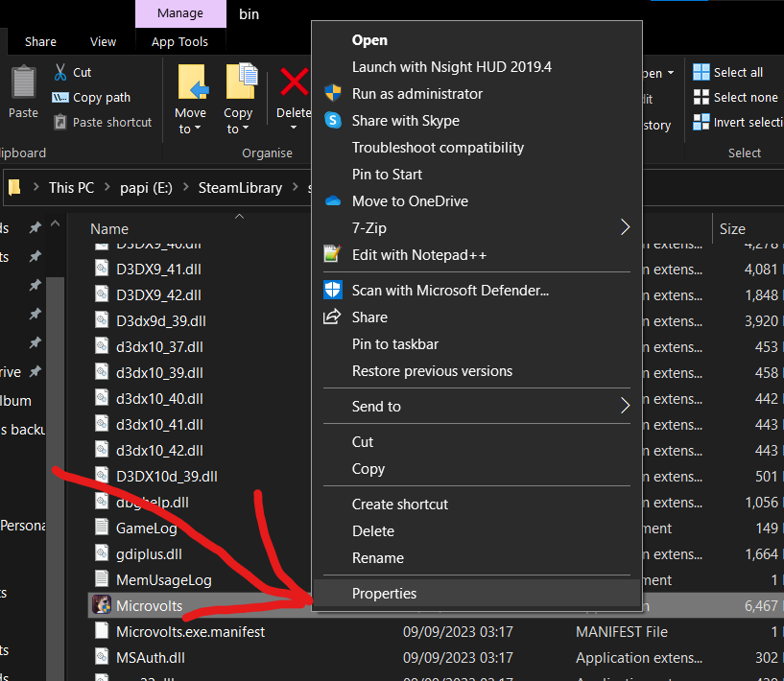The height and width of the screenshot is (681, 784).
Task: Click the Microsoft Defender shield icon
Action: [x=333, y=290]
